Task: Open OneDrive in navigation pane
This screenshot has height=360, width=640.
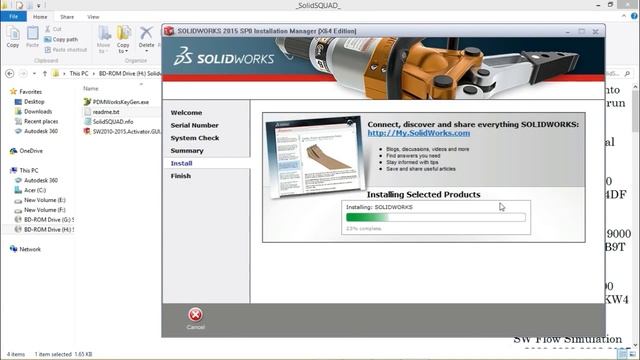Action: (x=26, y=151)
